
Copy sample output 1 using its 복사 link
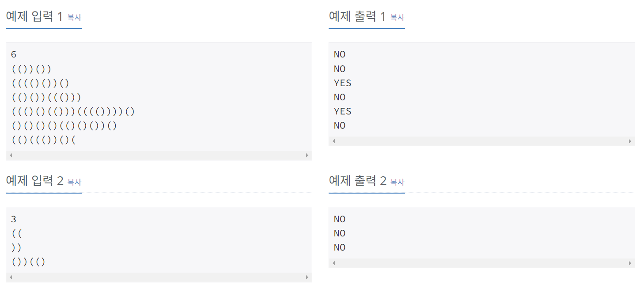point(397,18)
